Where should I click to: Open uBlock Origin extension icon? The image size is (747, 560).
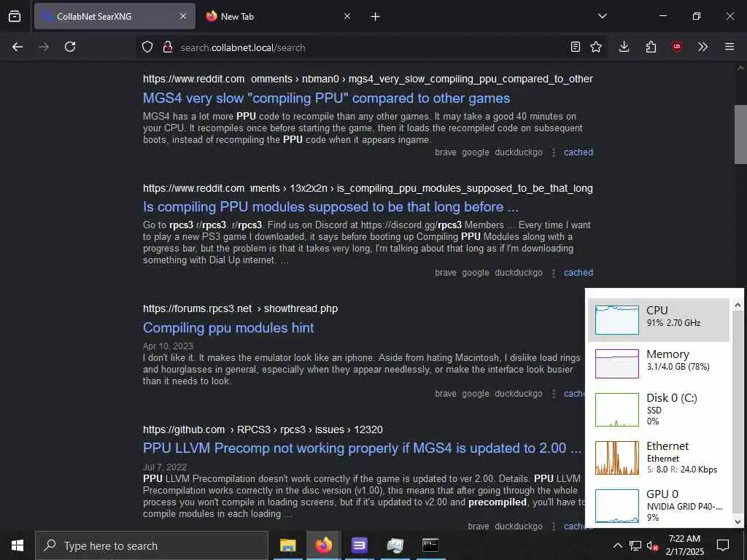[x=677, y=47]
